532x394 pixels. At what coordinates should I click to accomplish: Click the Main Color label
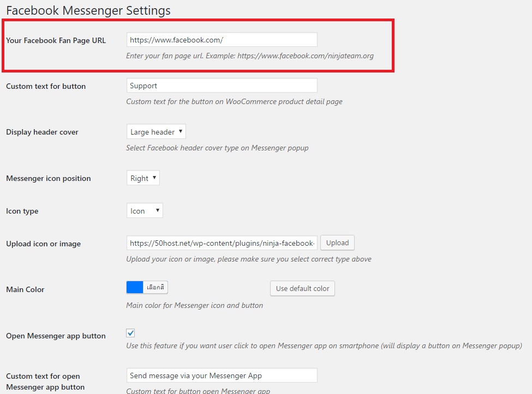click(25, 289)
